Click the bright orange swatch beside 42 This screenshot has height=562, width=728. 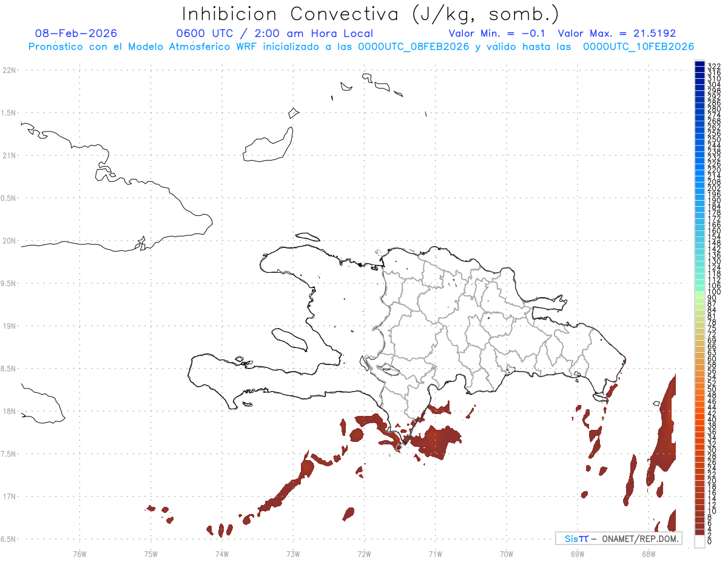[699, 412]
